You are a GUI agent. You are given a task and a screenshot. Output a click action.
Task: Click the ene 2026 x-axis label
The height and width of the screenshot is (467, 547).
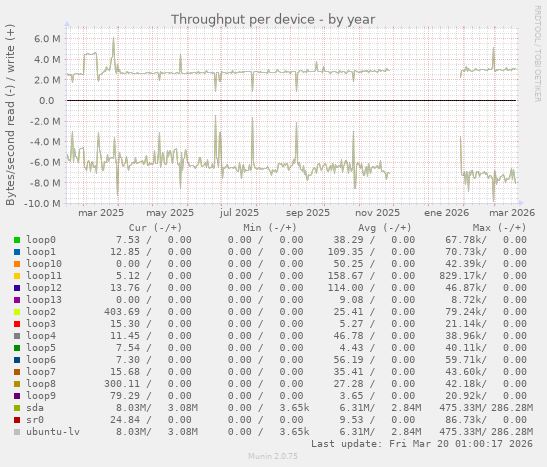pos(447,213)
